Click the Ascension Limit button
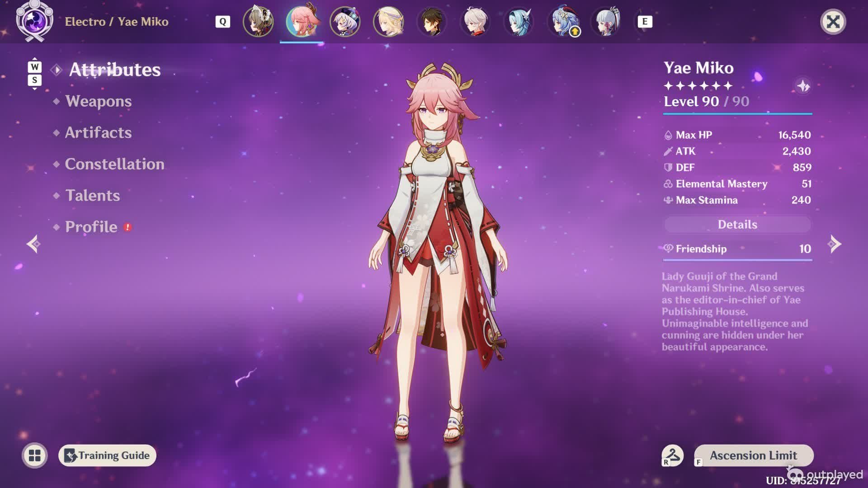This screenshot has width=868, height=488. (754, 455)
